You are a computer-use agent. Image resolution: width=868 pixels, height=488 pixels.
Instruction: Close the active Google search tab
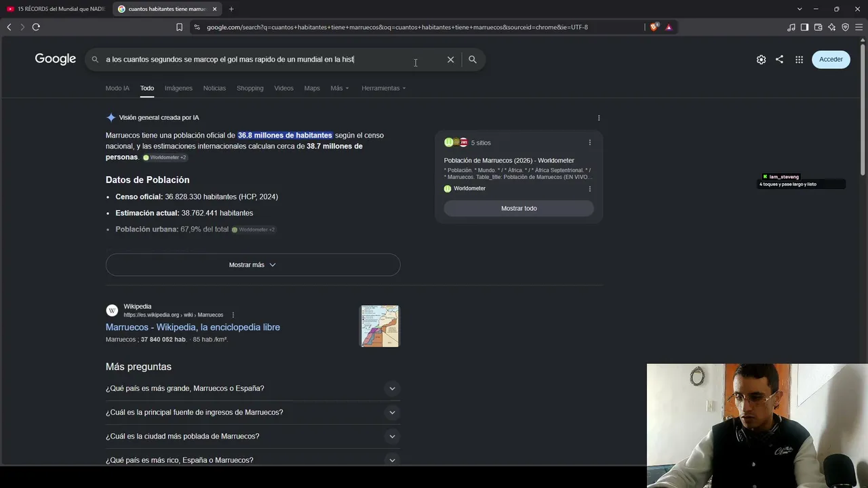(215, 9)
